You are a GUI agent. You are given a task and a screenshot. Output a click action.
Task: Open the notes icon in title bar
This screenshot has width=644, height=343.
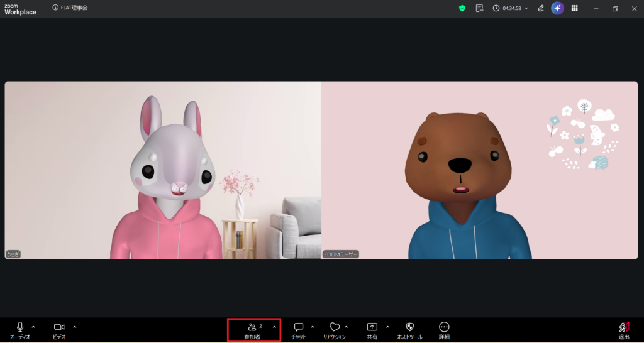[x=480, y=8]
